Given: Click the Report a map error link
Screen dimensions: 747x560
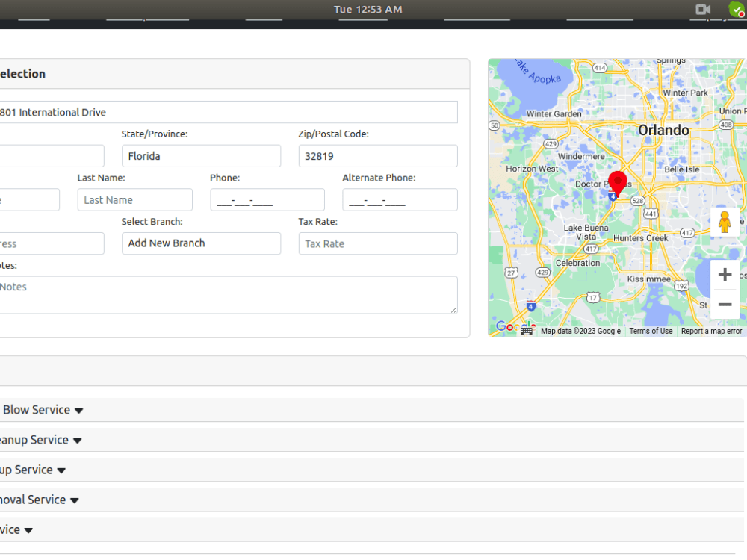Looking at the screenshot, I should [x=711, y=331].
